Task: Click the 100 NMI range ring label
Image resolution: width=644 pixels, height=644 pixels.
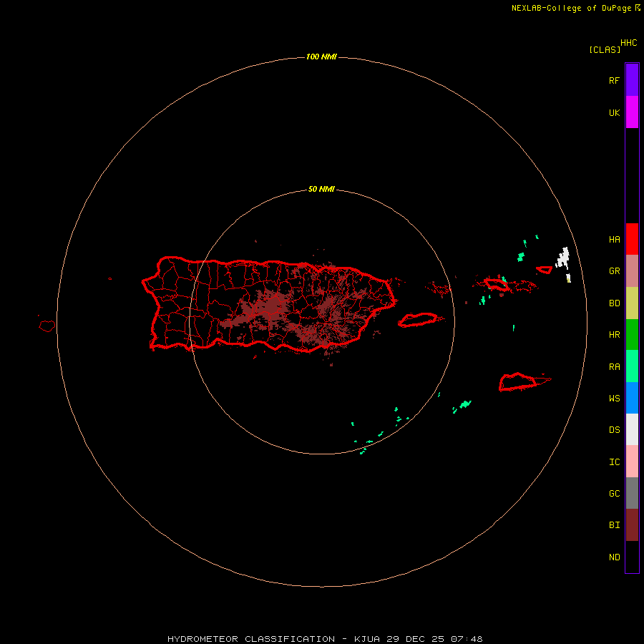Action: click(321, 57)
